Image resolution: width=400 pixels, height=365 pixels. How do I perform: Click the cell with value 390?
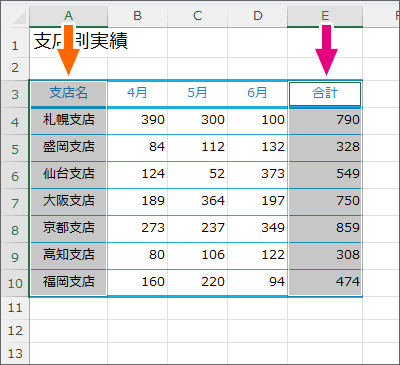click(x=137, y=121)
